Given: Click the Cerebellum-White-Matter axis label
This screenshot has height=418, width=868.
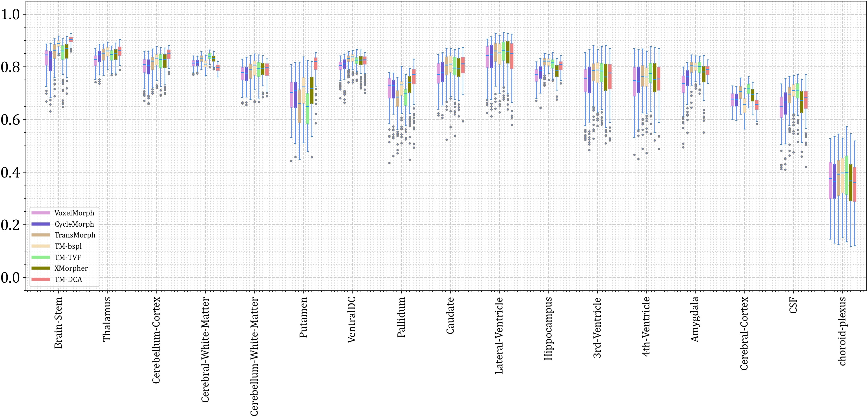Looking at the screenshot, I should coord(254,356).
